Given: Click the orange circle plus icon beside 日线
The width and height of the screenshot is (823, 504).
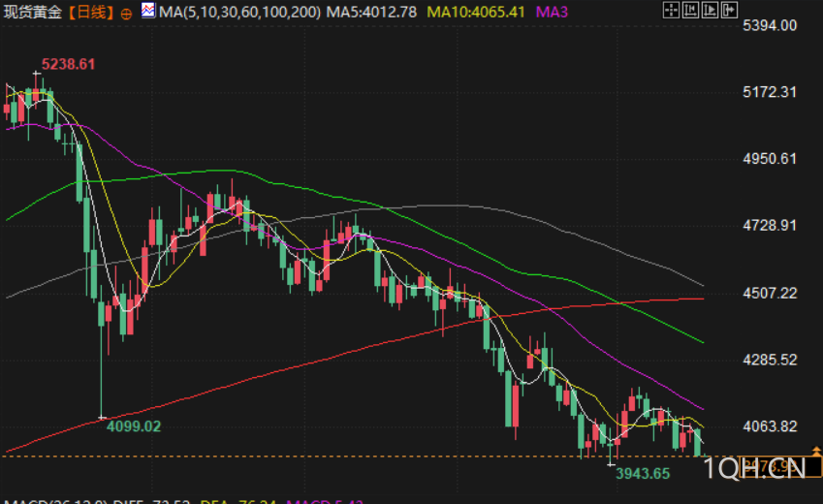Looking at the screenshot, I should (x=126, y=15).
